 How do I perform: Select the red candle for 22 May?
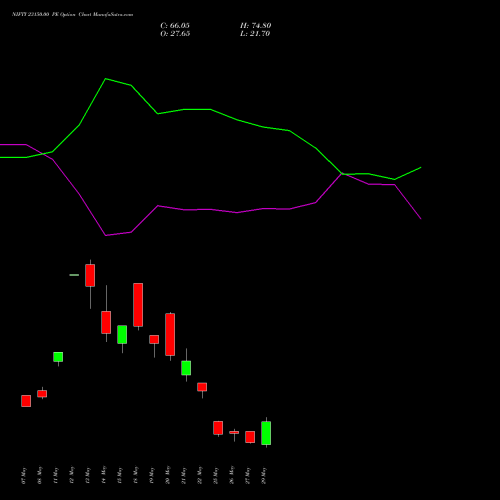coord(202,387)
